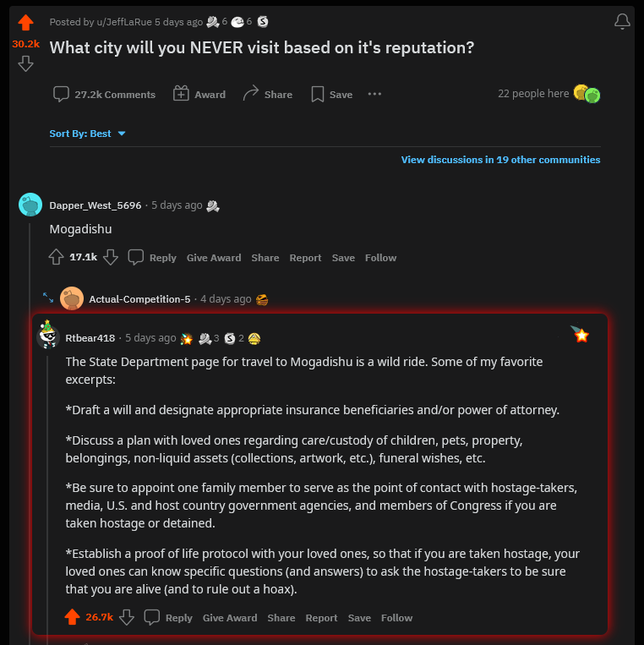
Task: Click Give Award on Rtbear418's comment
Action: (x=230, y=618)
